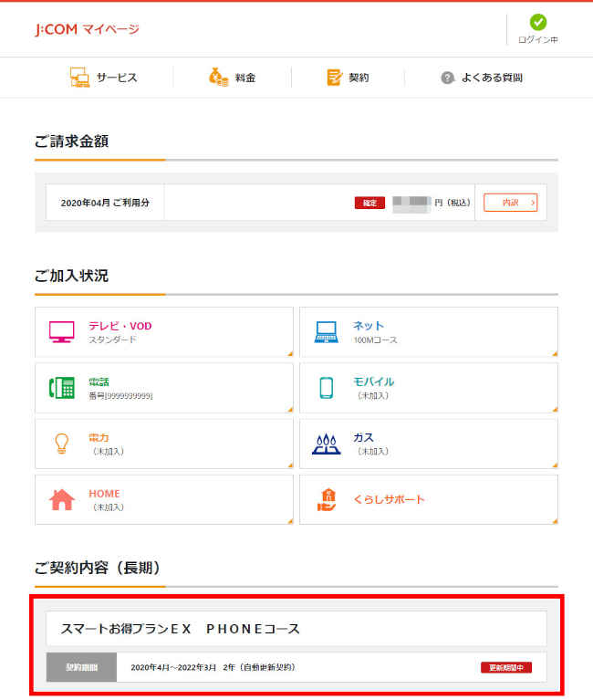The width and height of the screenshot is (593, 700).
Task: Click the スマートお得プランEX PHONEコース title
Action: pos(180,629)
